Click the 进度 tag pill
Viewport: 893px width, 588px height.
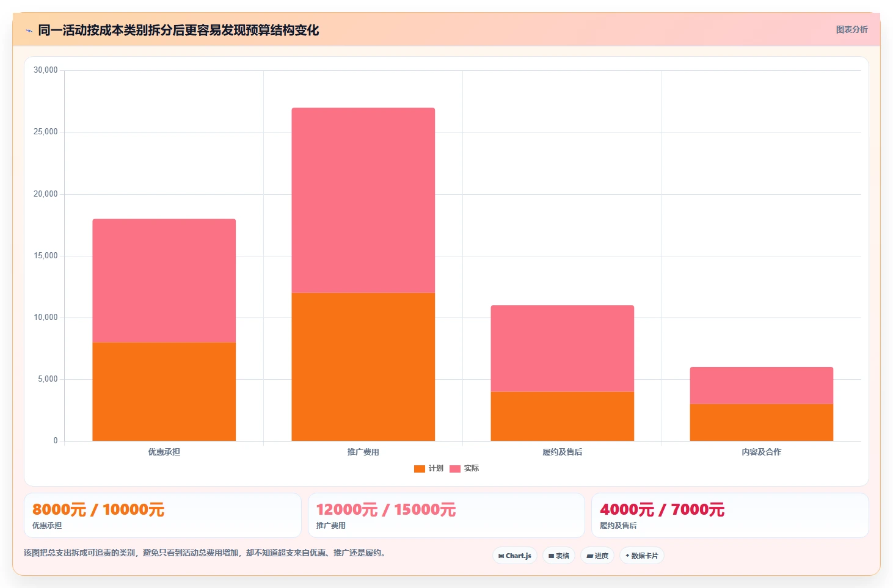tap(597, 556)
